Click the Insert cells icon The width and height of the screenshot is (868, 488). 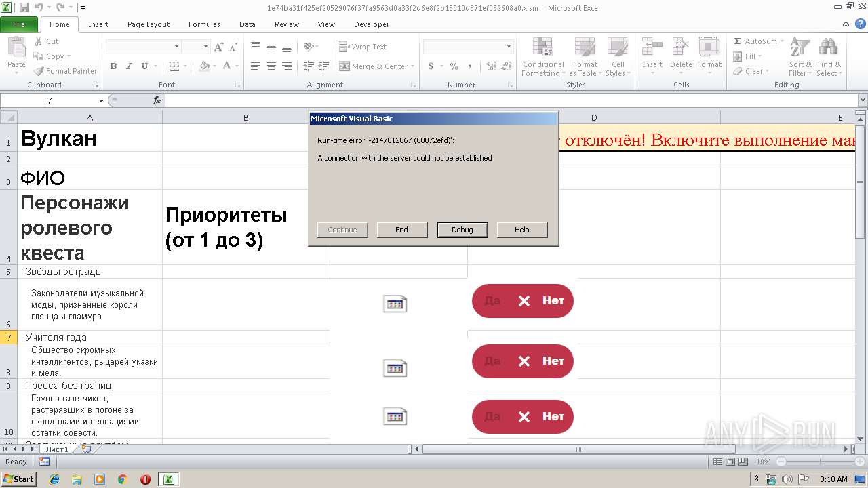(x=652, y=47)
